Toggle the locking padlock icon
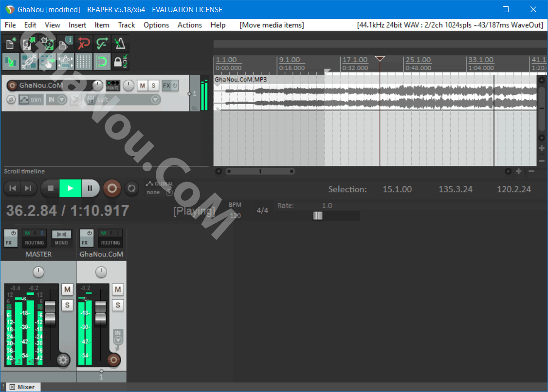Screen dimensions: 548x392 (120, 62)
